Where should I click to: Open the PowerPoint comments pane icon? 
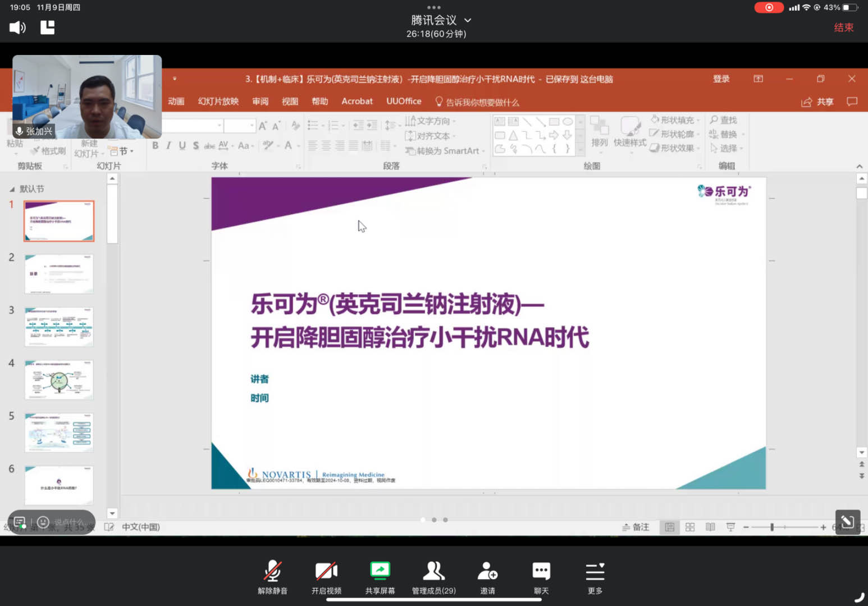[x=852, y=102]
